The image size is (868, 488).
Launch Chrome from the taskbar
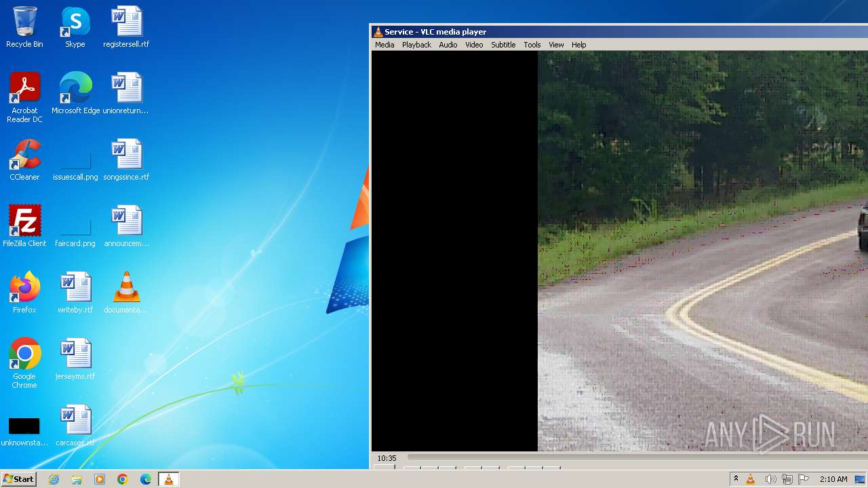[123, 479]
